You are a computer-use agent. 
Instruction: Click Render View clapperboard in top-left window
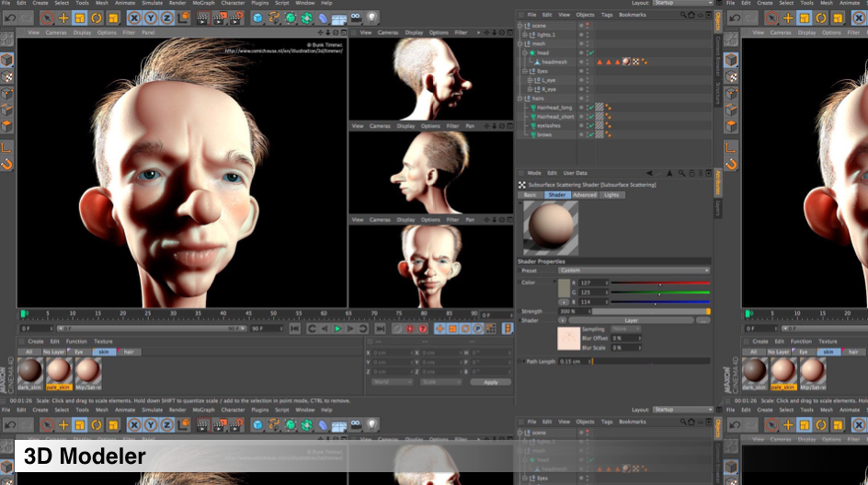tap(202, 18)
